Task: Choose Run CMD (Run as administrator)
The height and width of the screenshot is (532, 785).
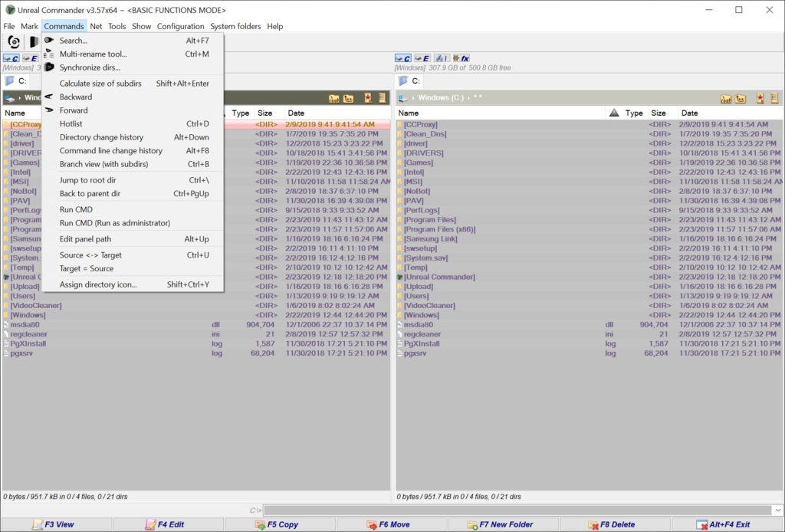Action: pos(133,224)
